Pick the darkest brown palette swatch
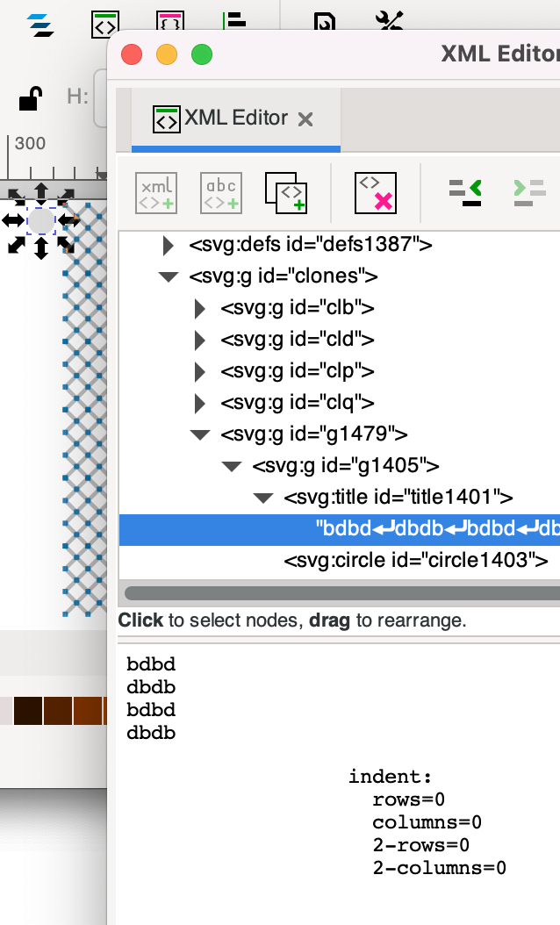 click(x=28, y=709)
